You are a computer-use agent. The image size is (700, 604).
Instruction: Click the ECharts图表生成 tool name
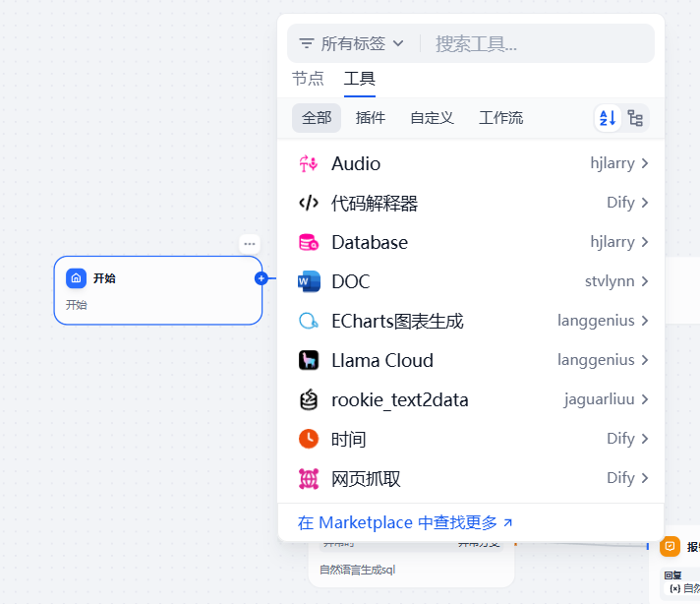tap(397, 321)
